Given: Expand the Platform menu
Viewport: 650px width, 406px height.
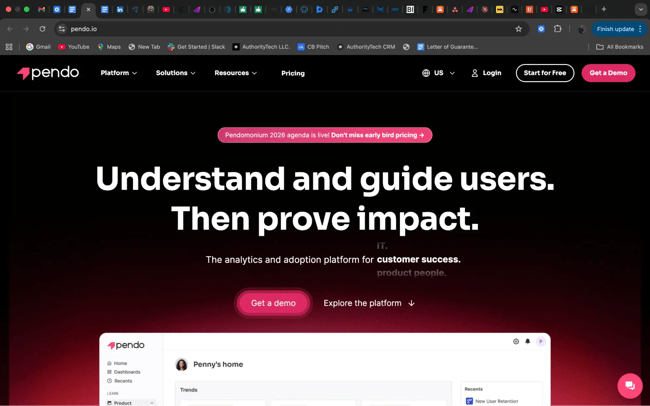Looking at the screenshot, I should click(x=119, y=73).
